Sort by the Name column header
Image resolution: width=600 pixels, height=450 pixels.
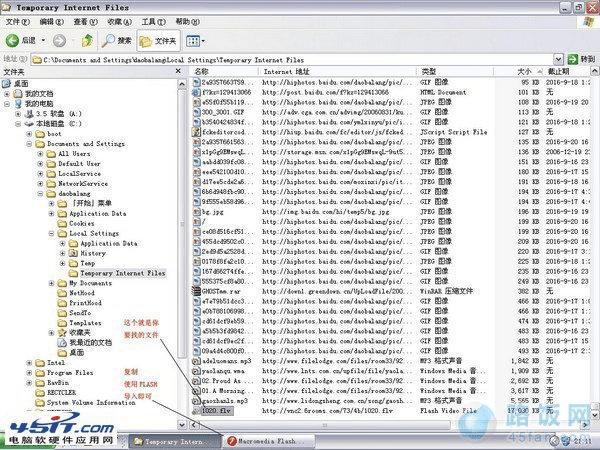[224, 72]
